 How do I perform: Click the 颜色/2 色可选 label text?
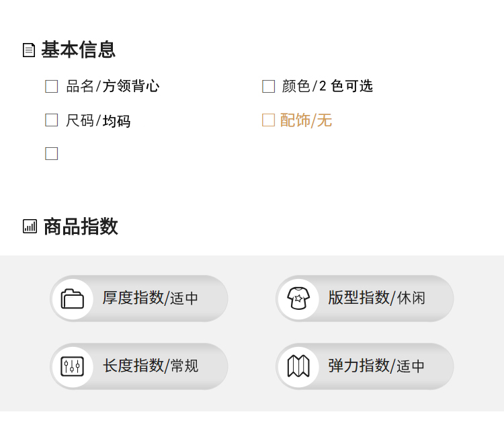coord(327,86)
